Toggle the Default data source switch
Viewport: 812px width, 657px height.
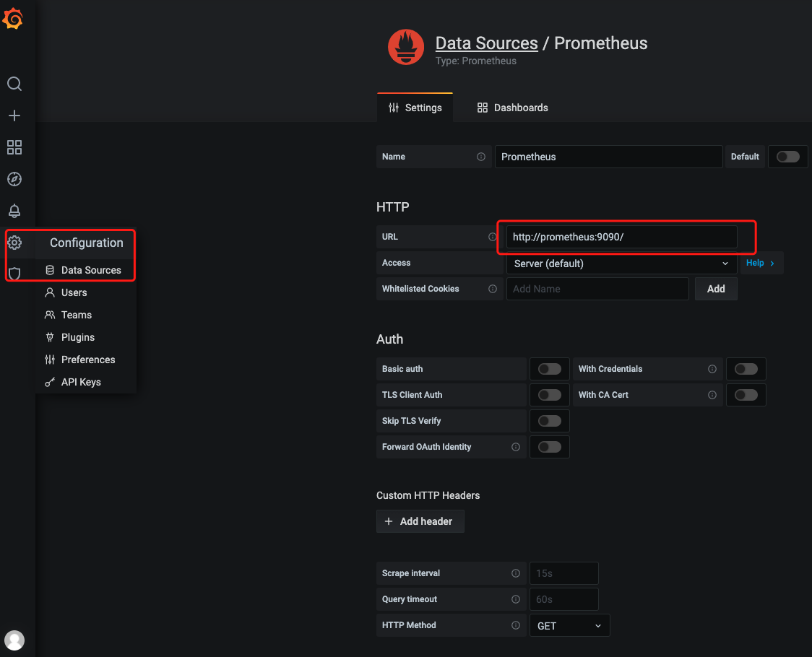click(787, 157)
